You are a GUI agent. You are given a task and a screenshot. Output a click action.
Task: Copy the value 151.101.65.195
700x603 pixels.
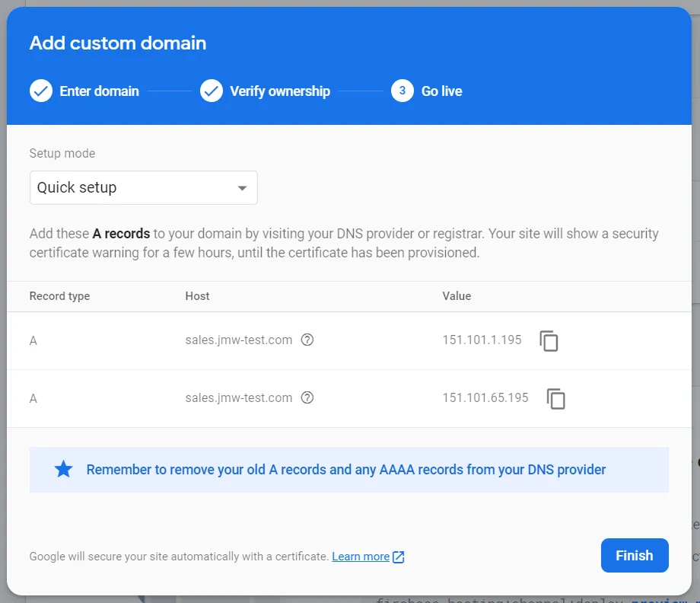click(555, 398)
